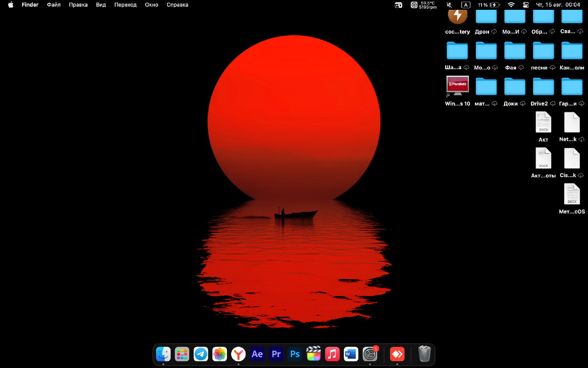Select the Дрон folder on desktop

(486, 16)
